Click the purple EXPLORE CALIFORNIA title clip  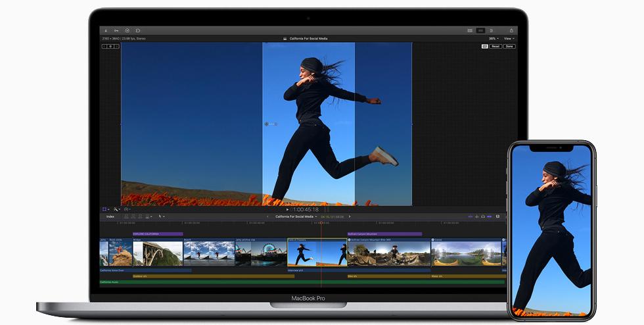click(158, 234)
